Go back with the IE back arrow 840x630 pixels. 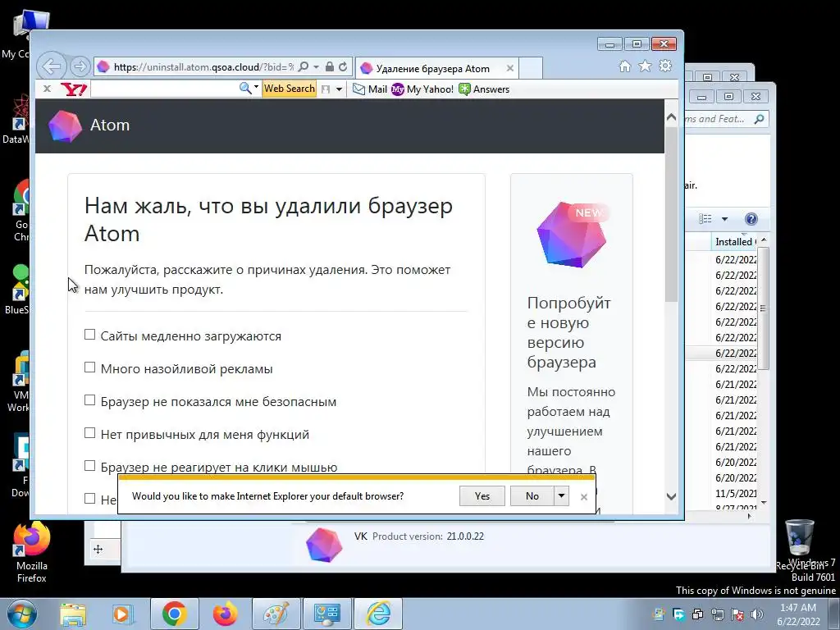click(52, 67)
